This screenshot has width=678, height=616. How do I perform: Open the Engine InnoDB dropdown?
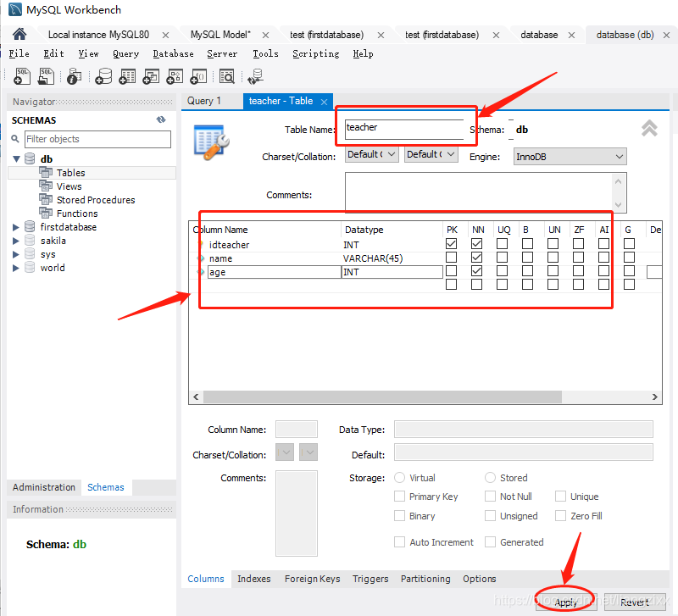coord(570,157)
